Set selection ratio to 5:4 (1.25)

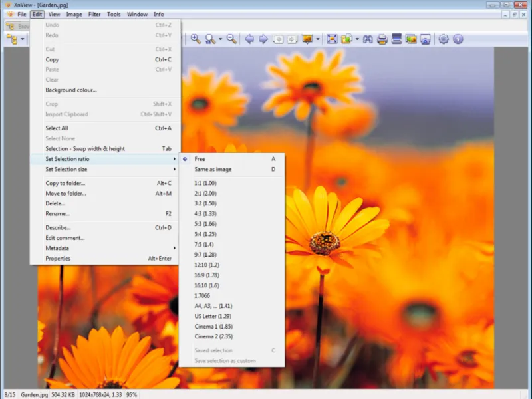(232, 234)
